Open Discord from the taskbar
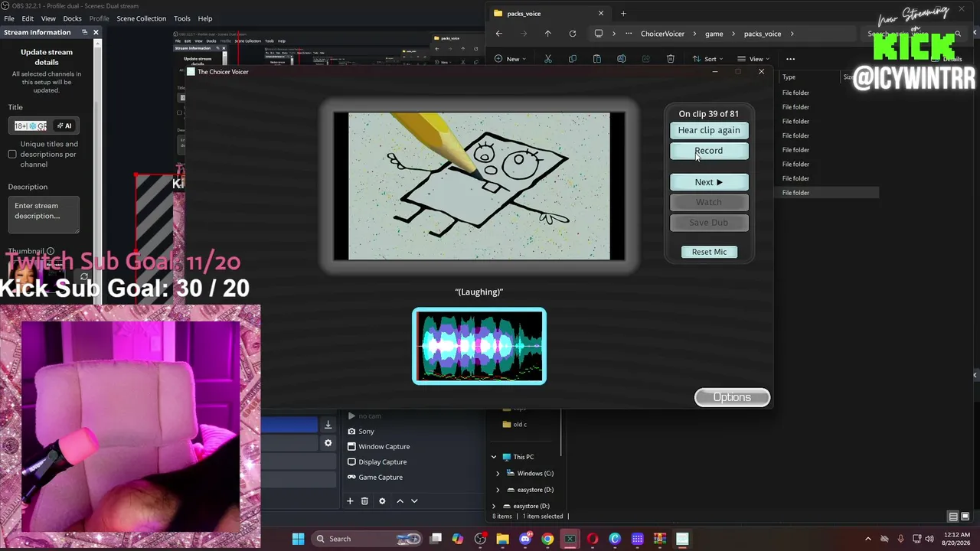This screenshot has height=551, width=980. click(525, 539)
